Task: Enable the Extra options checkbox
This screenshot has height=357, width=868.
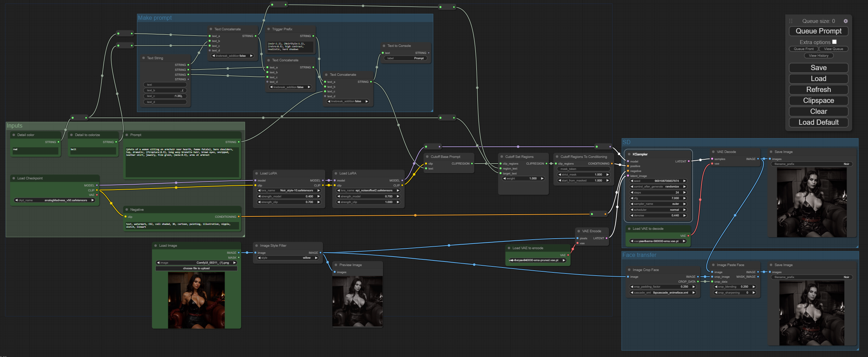Action: tap(834, 42)
